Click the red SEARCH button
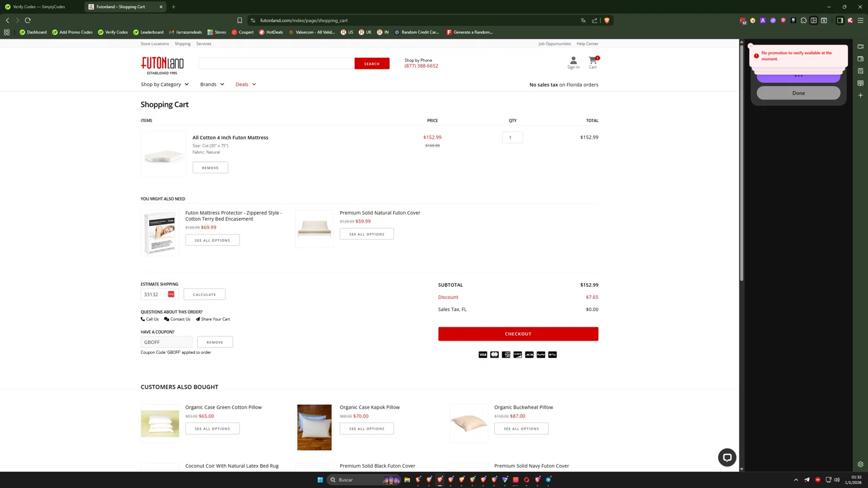This screenshot has width=868, height=488. coord(372,64)
